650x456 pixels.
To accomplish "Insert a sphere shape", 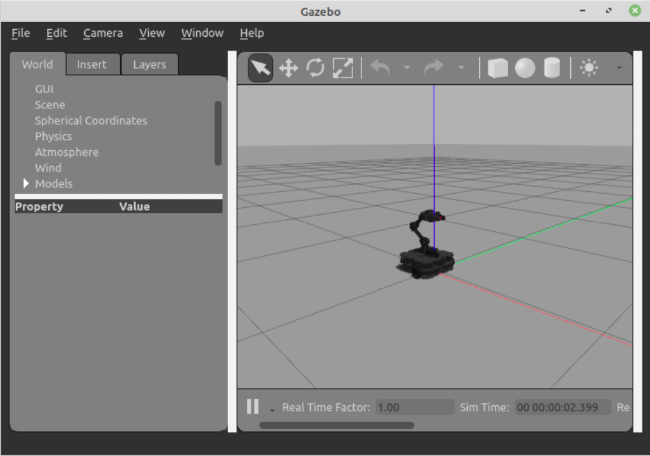I will tap(525, 68).
